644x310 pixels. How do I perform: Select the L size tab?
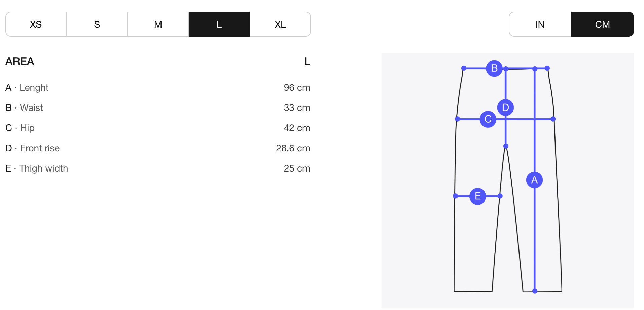pyautogui.click(x=219, y=24)
